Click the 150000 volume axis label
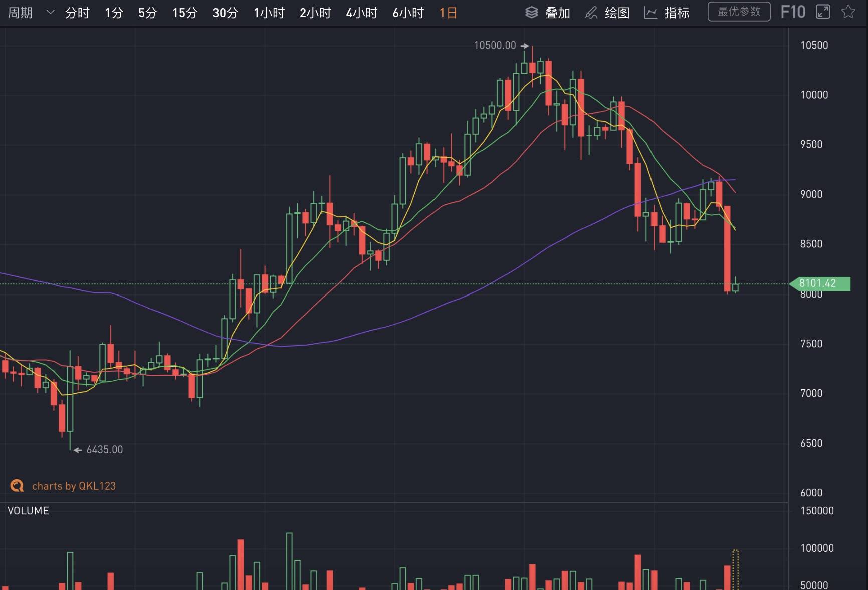Image resolution: width=868 pixels, height=590 pixels. pos(817,511)
